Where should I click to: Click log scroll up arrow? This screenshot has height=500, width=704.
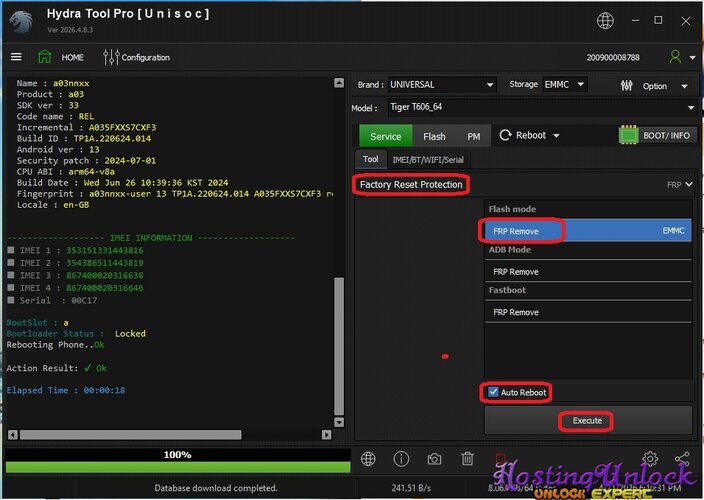pyautogui.click(x=339, y=83)
